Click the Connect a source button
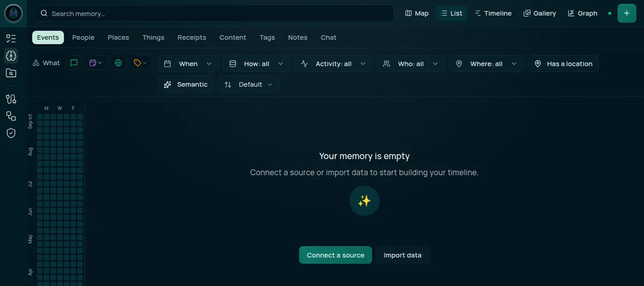 [x=335, y=255]
